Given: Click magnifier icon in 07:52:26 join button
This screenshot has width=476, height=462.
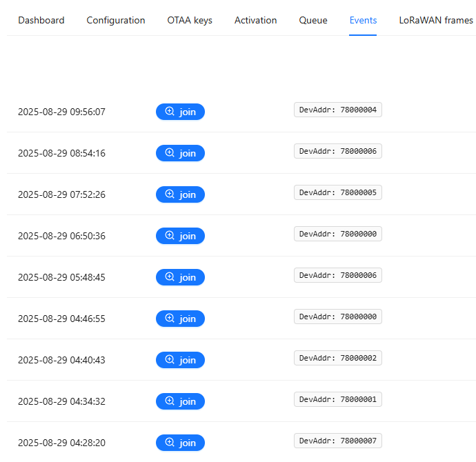Looking at the screenshot, I should 170,194.
